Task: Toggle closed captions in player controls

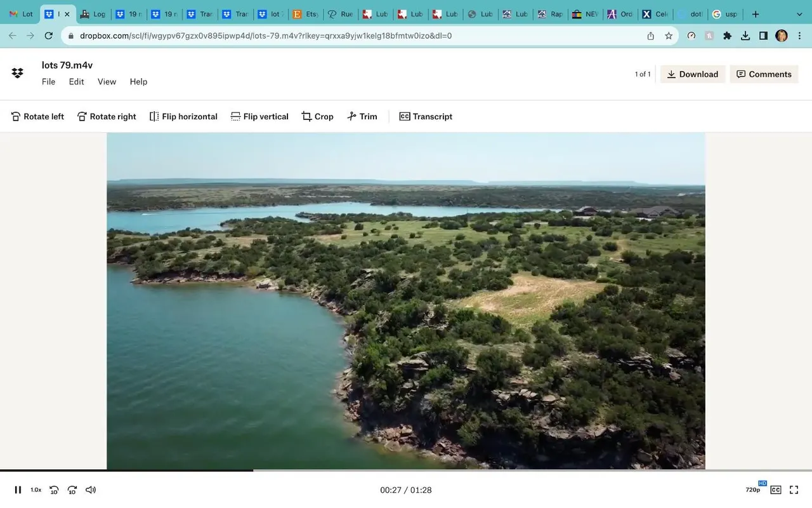Action: (x=776, y=490)
